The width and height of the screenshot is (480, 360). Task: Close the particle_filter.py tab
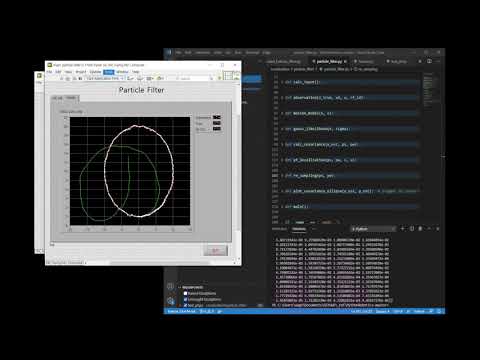pyautogui.click(x=345, y=62)
